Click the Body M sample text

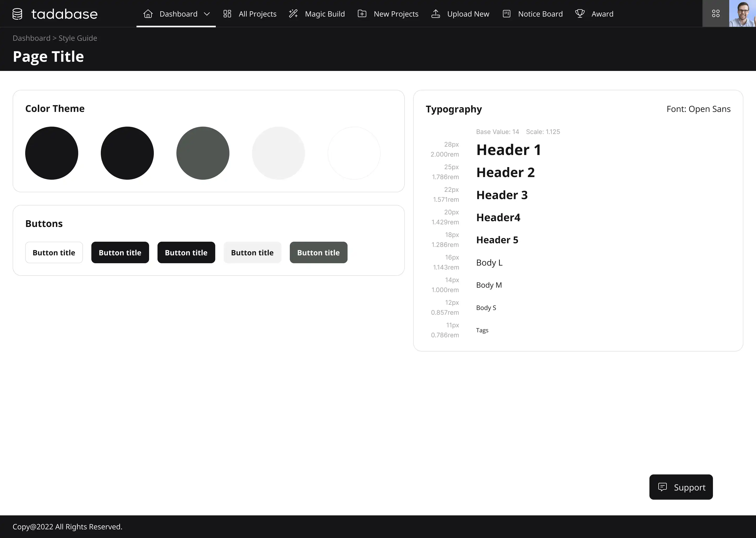489,285
